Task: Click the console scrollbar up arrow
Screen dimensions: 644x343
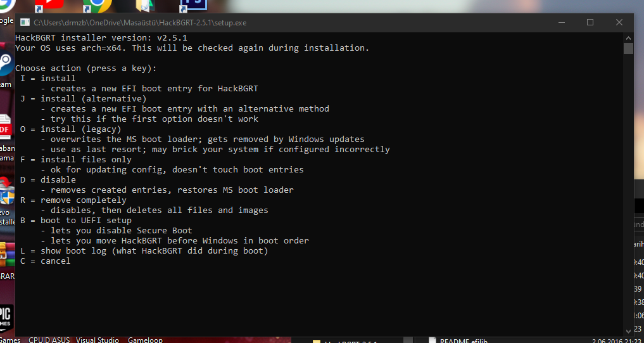Action: coord(628,38)
